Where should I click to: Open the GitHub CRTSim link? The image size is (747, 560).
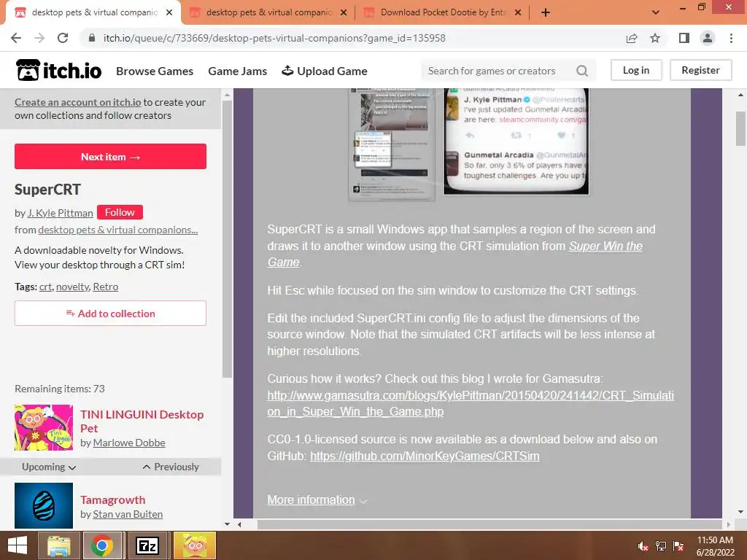(x=425, y=456)
